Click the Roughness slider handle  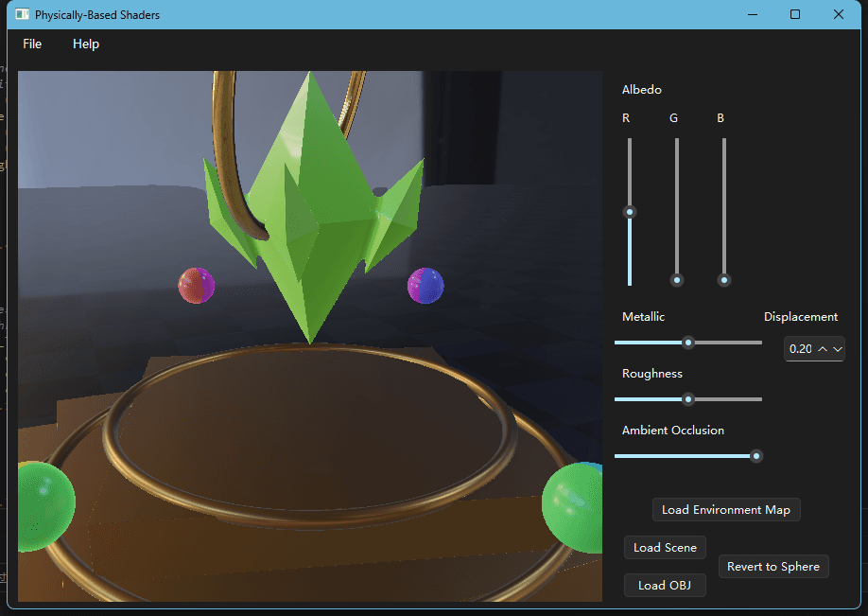coord(688,399)
